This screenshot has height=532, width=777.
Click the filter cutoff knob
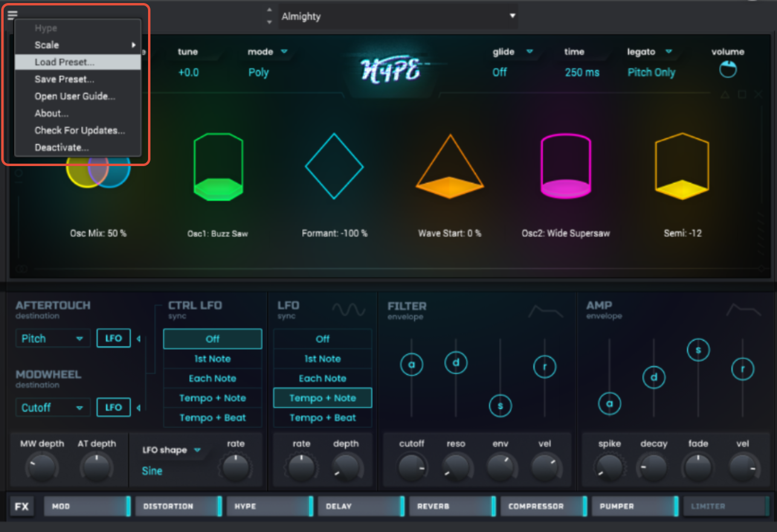pos(411,468)
